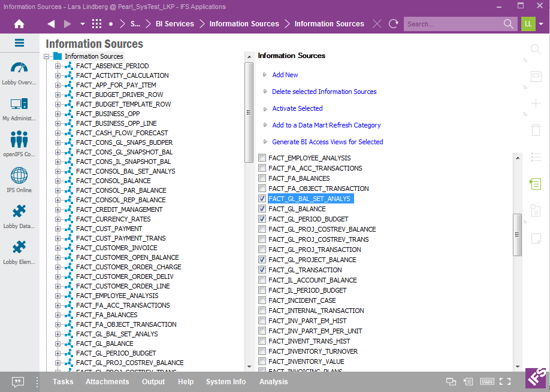The image size is (550, 392).
Task: Click the Activate Selected link
Action: (x=297, y=108)
